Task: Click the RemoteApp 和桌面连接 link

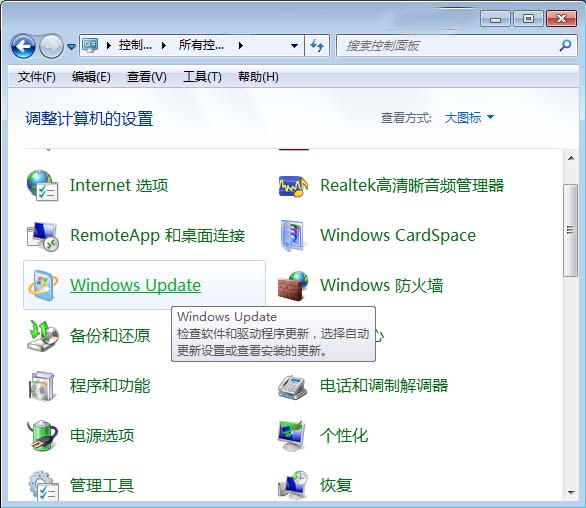Action: click(x=157, y=235)
